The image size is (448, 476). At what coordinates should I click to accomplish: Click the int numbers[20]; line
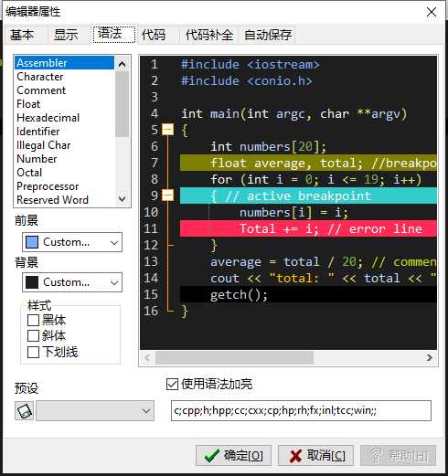tap(269, 147)
